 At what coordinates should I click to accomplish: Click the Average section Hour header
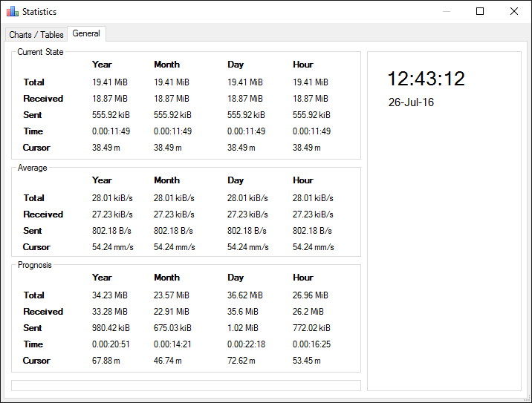point(303,180)
